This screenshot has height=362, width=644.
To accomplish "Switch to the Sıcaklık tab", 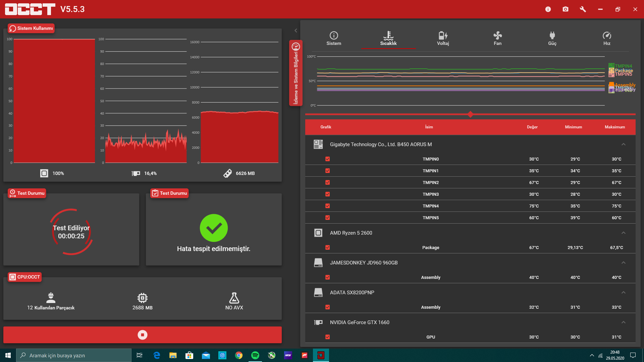I will (x=388, y=39).
